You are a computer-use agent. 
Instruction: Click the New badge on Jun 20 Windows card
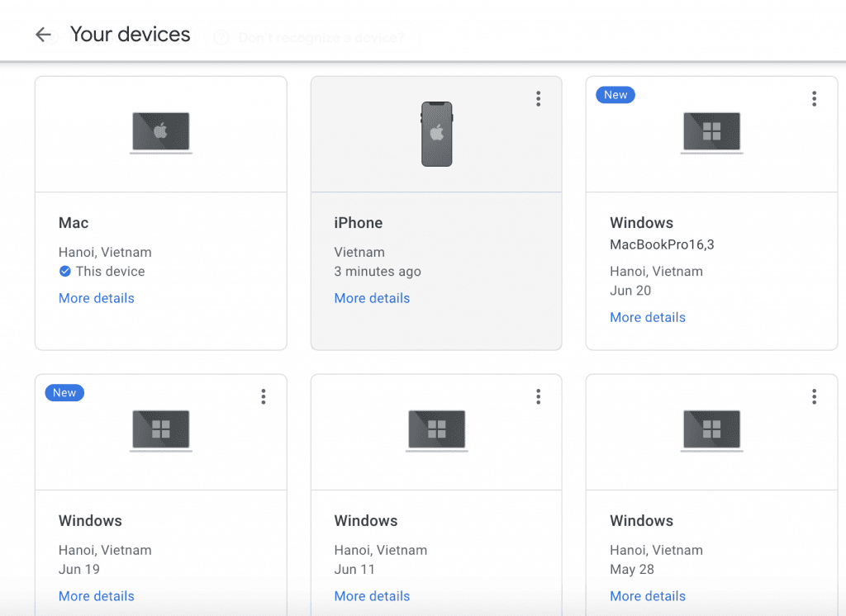615,95
